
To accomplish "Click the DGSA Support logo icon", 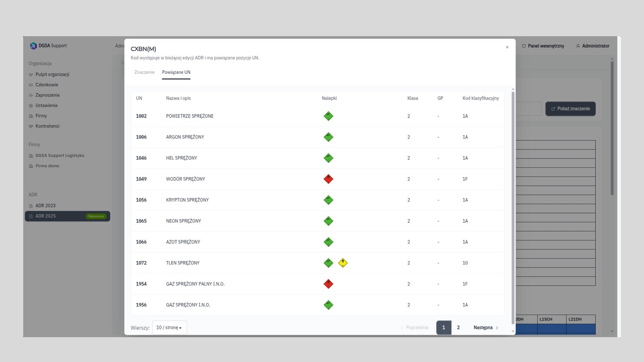I will coord(33,46).
